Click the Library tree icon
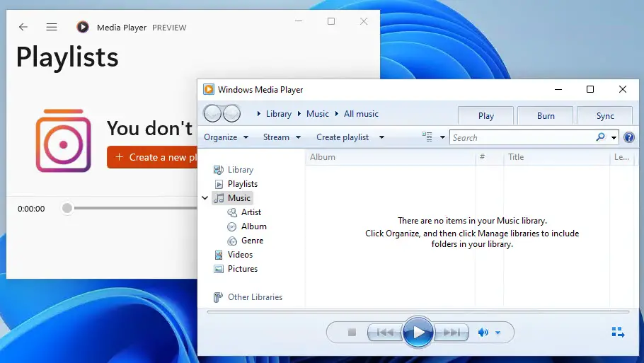 click(219, 170)
